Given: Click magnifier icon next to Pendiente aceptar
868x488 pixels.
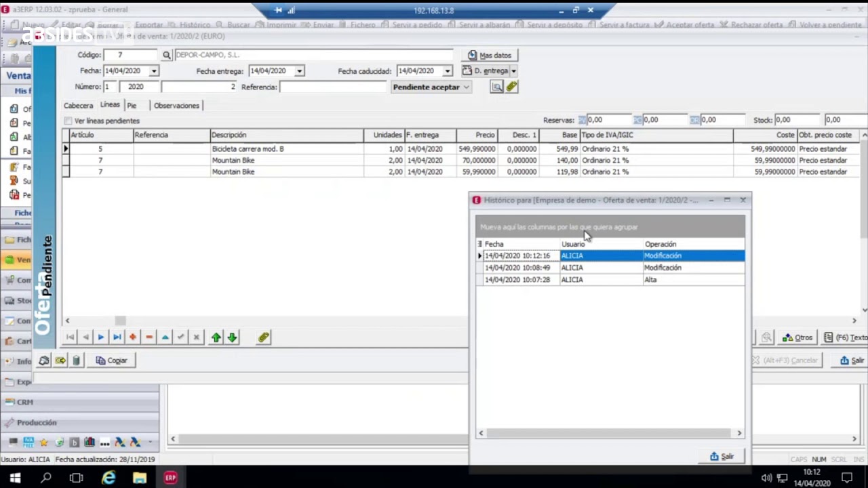Looking at the screenshot, I should coord(497,87).
